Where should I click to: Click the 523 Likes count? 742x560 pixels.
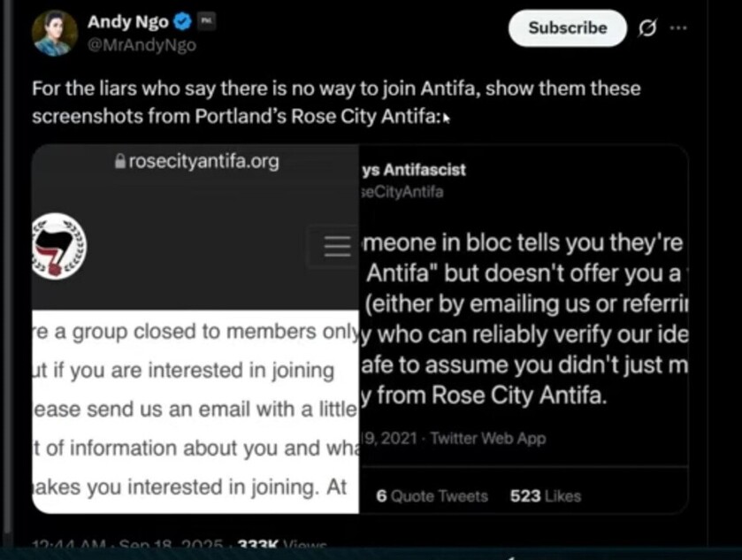click(545, 496)
